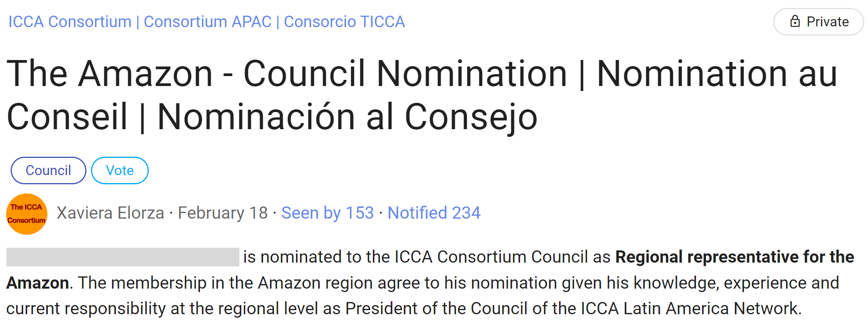Screen dimensions: 868x328
Task: Open The ICCA Consortium orange avatar
Action: point(27,214)
